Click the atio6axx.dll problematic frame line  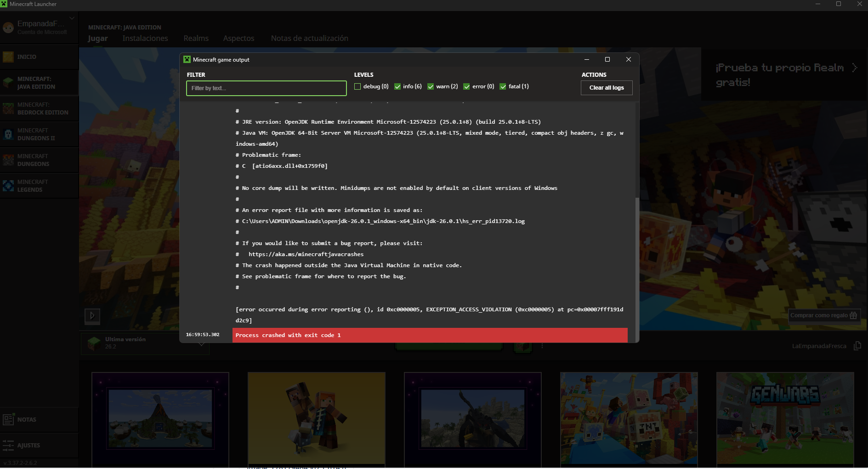pyautogui.click(x=282, y=166)
